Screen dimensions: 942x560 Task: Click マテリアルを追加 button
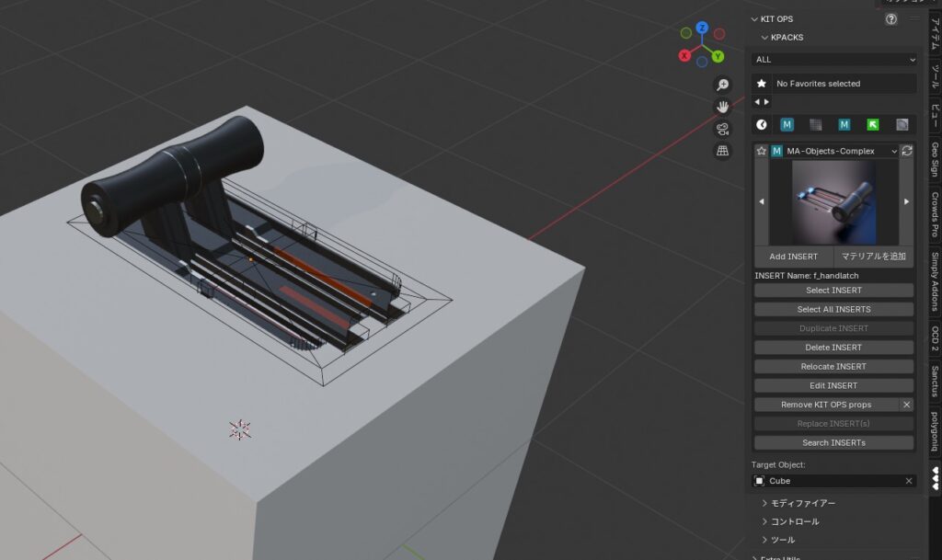(x=874, y=257)
